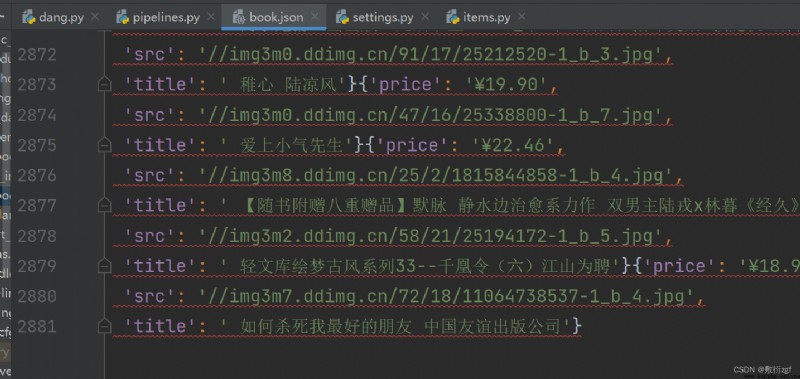Click the src URL ending 1815844858-1_b_4.jpg
Screen dimensions: 800x379
point(437,175)
